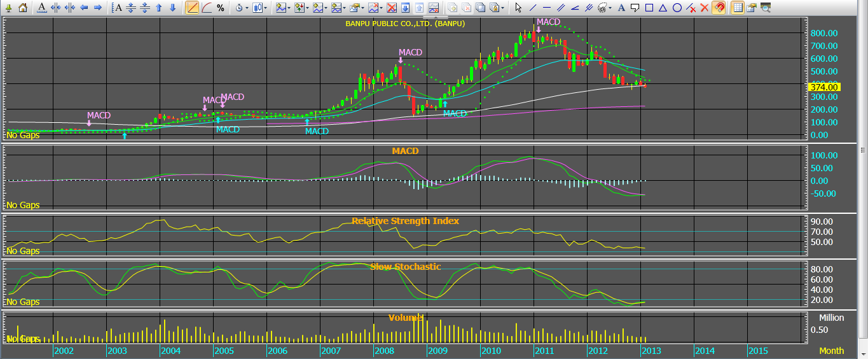Select the diagonal trend line tool

coord(533,8)
